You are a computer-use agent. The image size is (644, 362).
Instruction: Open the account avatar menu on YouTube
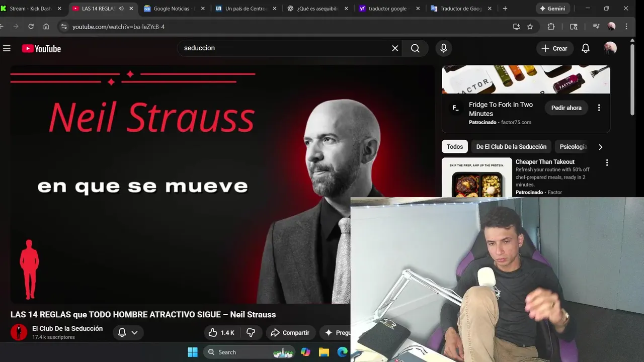[x=610, y=48]
